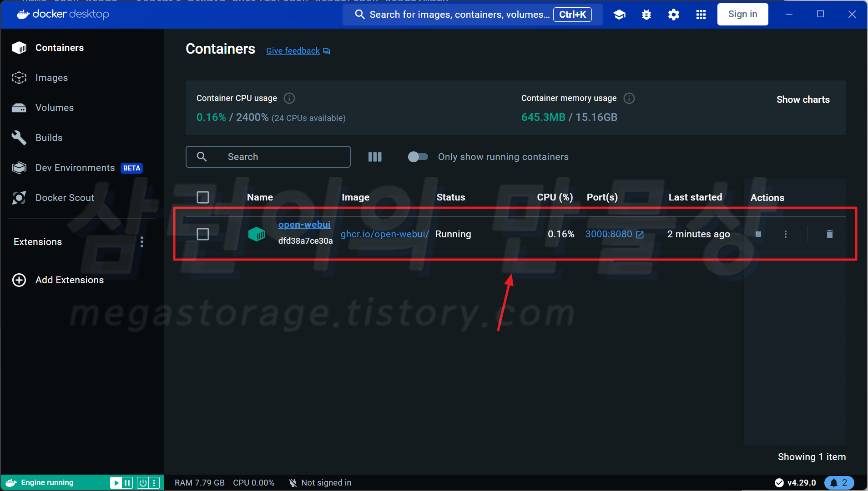Screen dimensions: 868x491
Task: Open Settings gear icon in header
Action: pyautogui.click(x=674, y=15)
